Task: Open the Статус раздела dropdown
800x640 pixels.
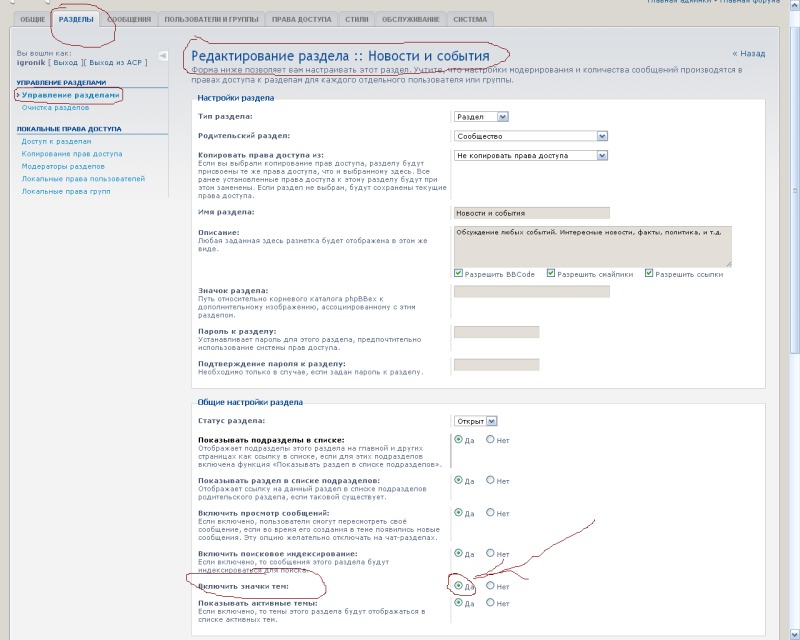Action: 490,421
